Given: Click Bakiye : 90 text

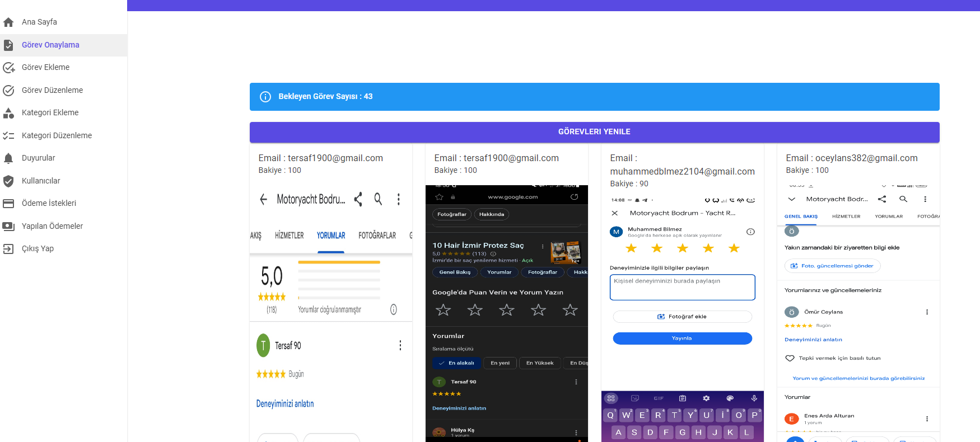Looking at the screenshot, I should [629, 184].
